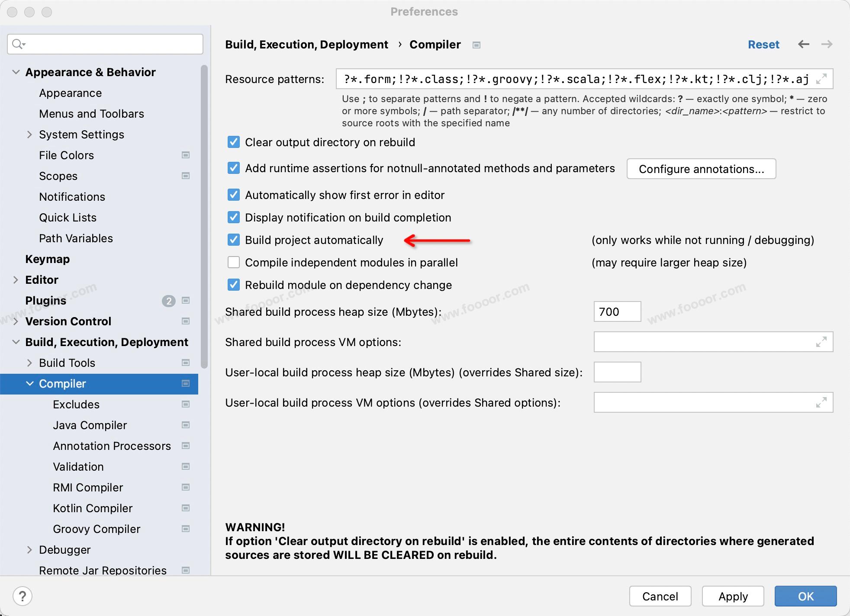Expand the Resource patterns field icon
The image size is (850, 616).
pos(821,79)
